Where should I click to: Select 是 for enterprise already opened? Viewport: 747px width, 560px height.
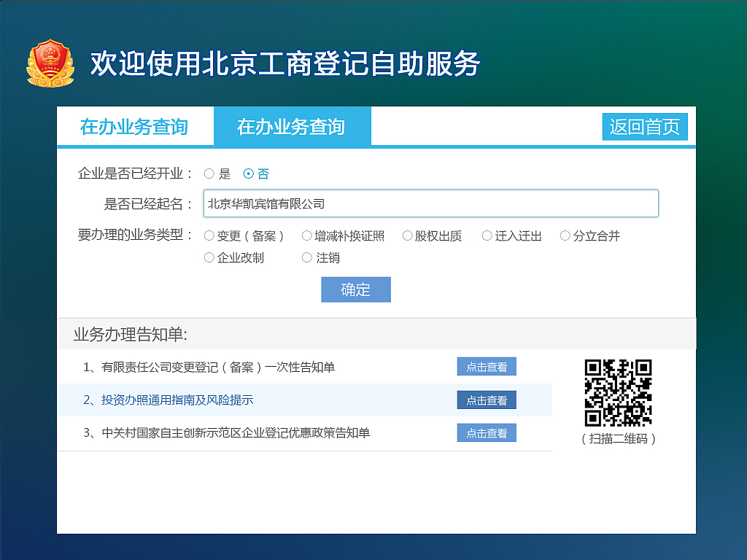point(210,174)
